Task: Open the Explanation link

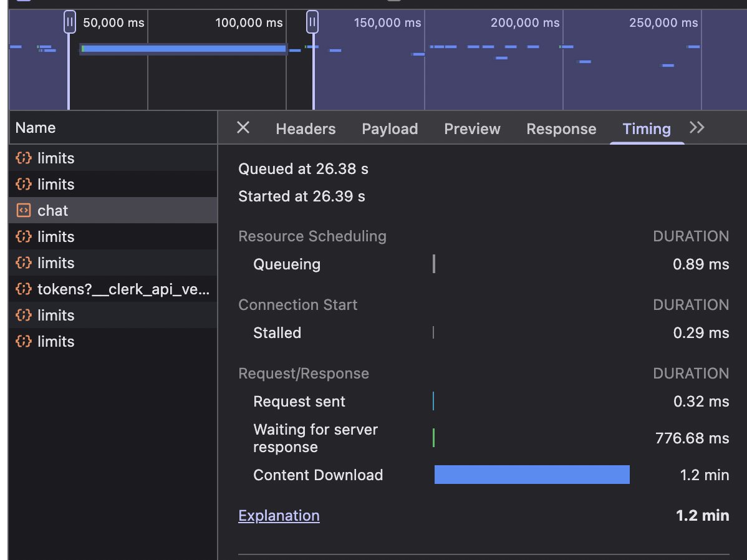Action: click(x=279, y=516)
